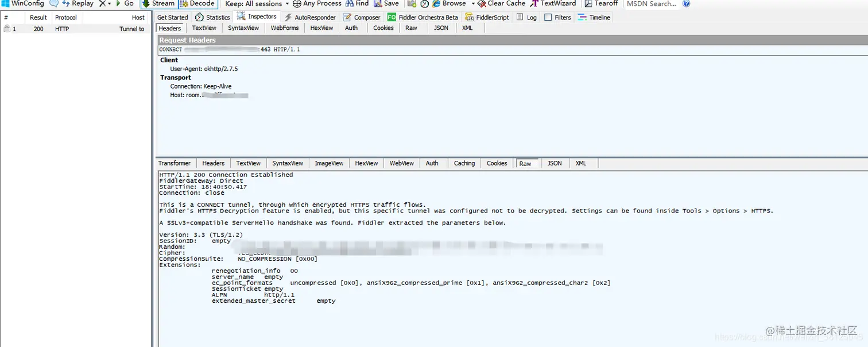The image size is (868, 347).
Task: Open the Statistics tab
Action: (214, 17)
